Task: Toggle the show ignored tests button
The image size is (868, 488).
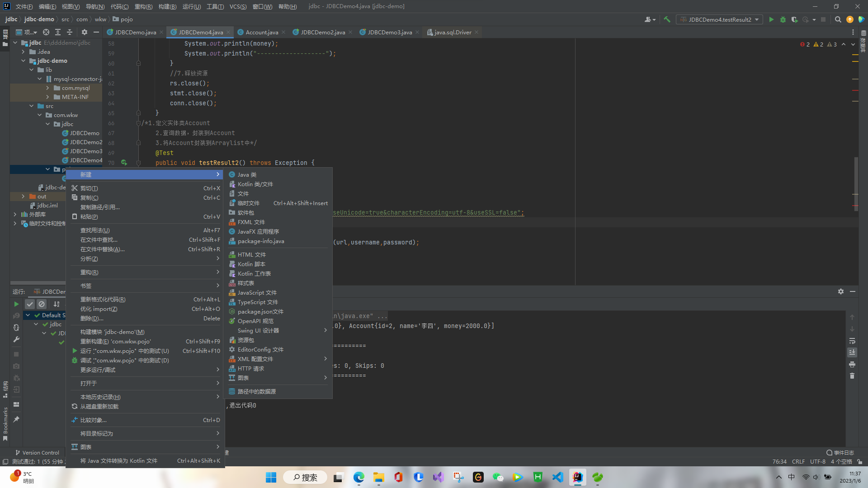Action: coord(42,304)
